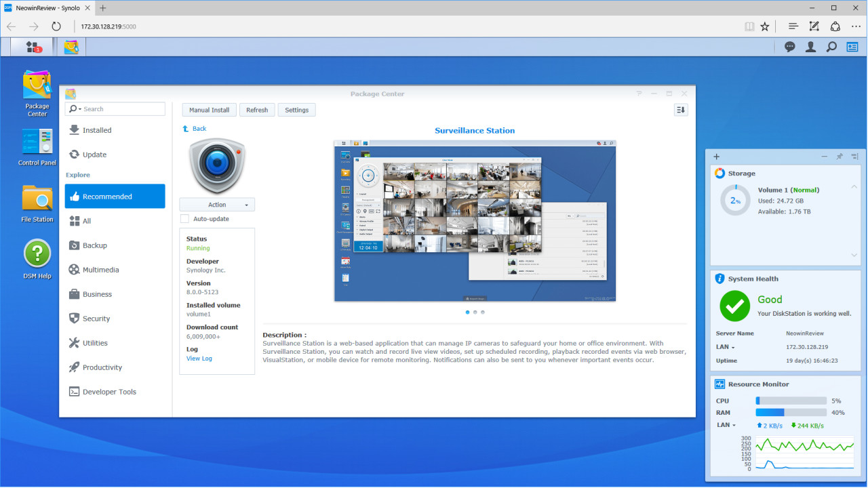
Task: Click the sort packages icon
Action: (x=681, y=110)
